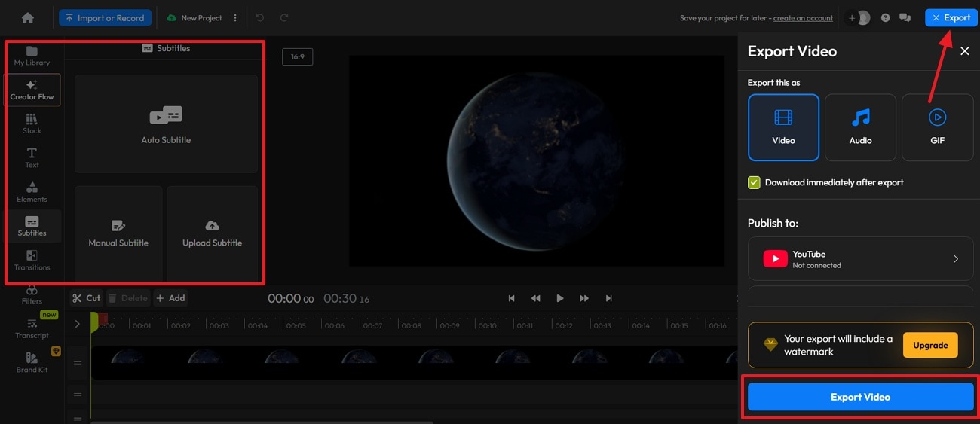Select Audio export format
The width and height of the screenshot is (980, 424).
860,127
